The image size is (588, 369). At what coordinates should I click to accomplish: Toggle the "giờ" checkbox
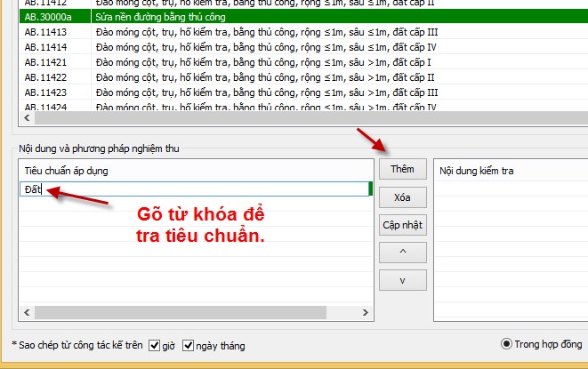pyautogui.click(x=155, y=345)
